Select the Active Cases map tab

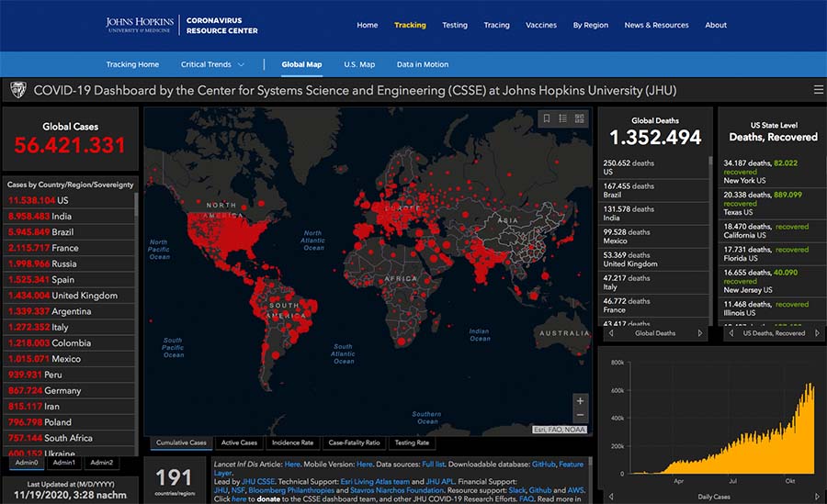point(239,442)
